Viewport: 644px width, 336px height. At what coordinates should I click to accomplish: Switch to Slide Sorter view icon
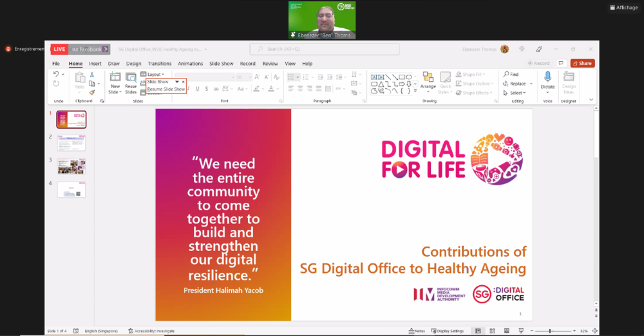(x=492, y=331)
